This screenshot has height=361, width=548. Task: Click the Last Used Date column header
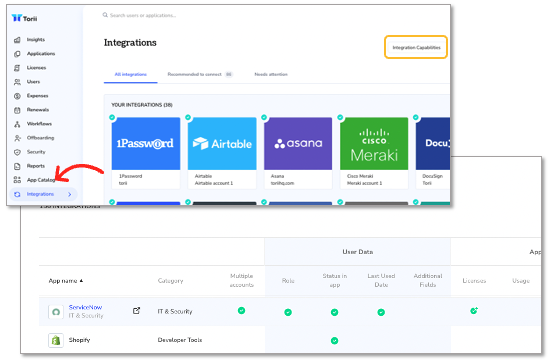tap(381, 280)
